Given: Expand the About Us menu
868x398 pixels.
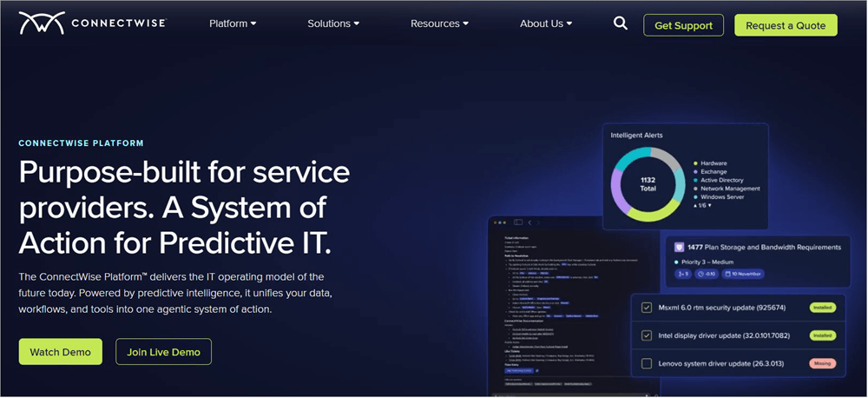Looking at the screenshot, I should point(546,23).
